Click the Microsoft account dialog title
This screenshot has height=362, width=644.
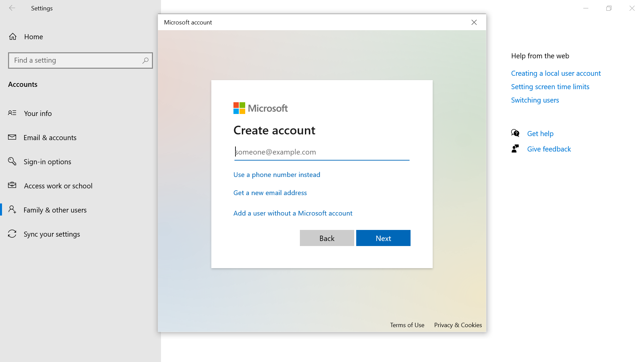click(x=188, y=22)
